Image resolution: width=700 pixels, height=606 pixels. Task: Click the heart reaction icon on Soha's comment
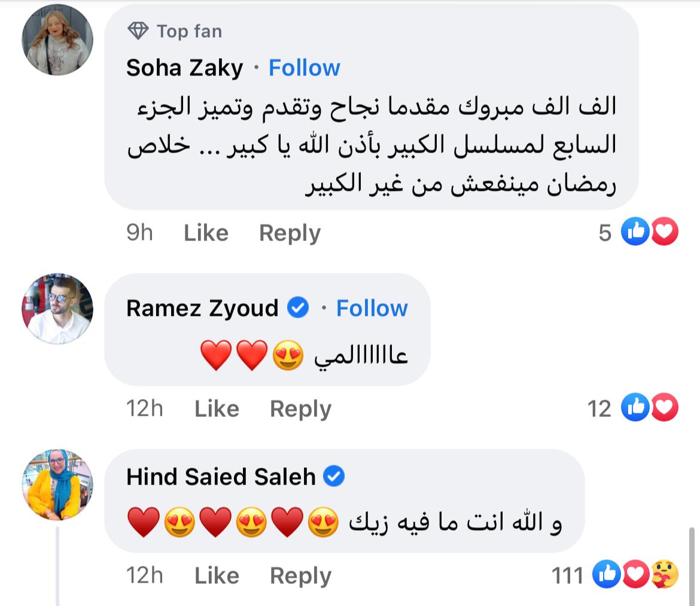664,232
